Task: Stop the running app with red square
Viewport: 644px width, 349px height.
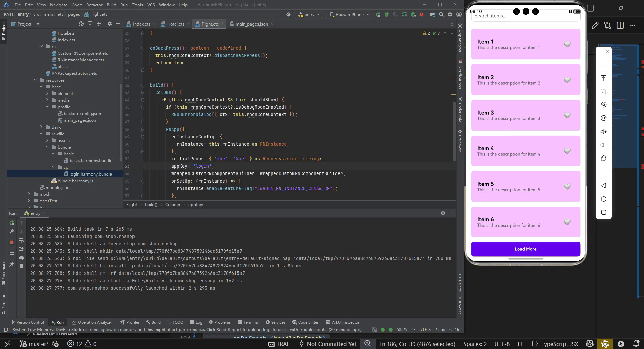Action: [x=422, y=14]
